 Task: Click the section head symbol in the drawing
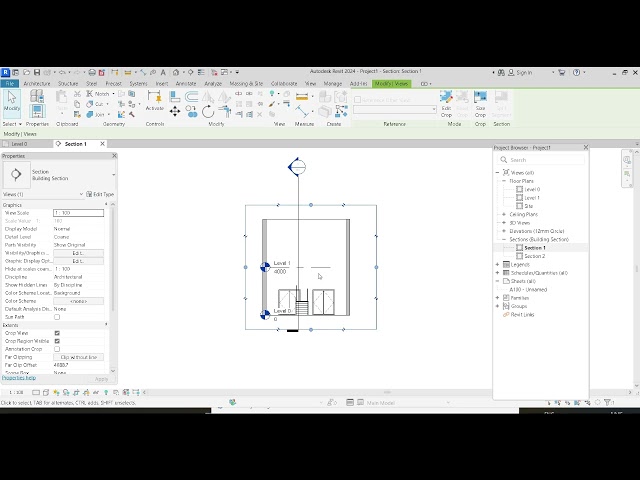(297, 167)
